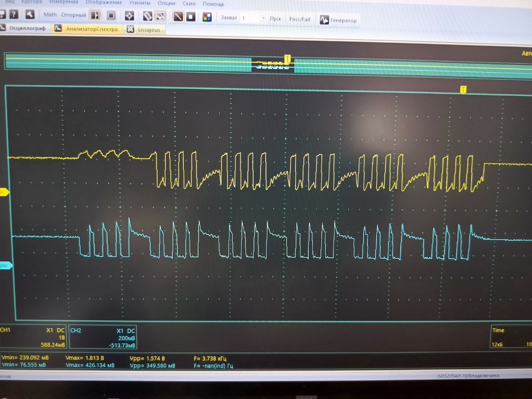This screenshot has height=399, width=532.
Task: Select the diagonal line draw-mode icon
Action: [178, 17]
